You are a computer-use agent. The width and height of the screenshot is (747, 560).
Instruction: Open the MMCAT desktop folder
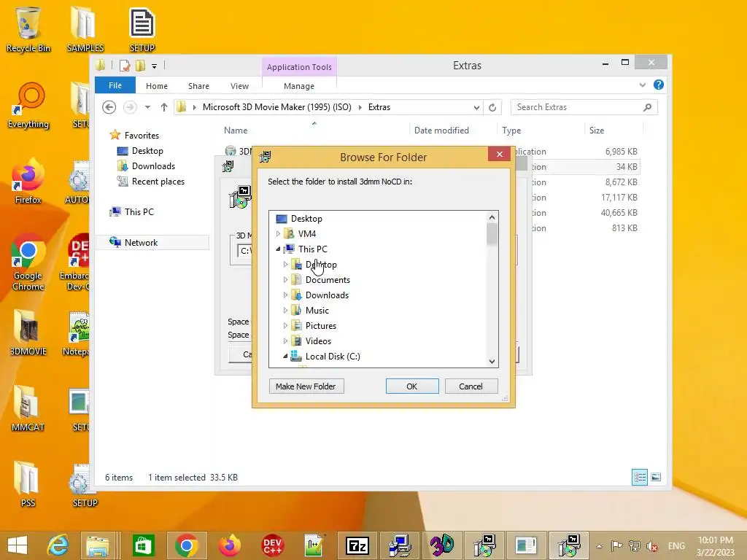28,409
